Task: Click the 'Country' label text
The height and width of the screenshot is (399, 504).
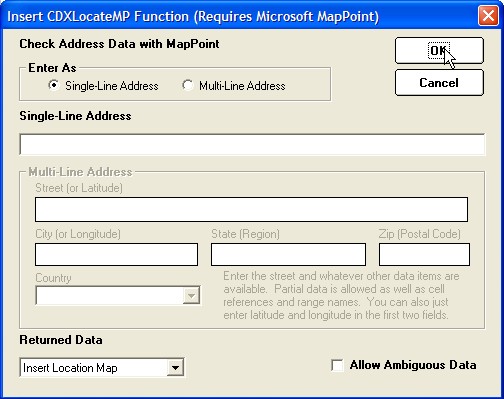Action: (53, 278)
